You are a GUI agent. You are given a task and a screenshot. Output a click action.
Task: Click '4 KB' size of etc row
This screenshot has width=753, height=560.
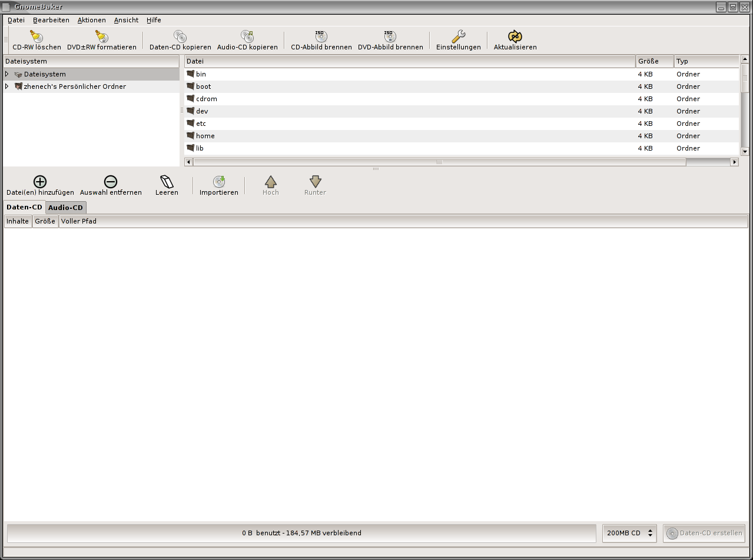(x=645, y=124)
